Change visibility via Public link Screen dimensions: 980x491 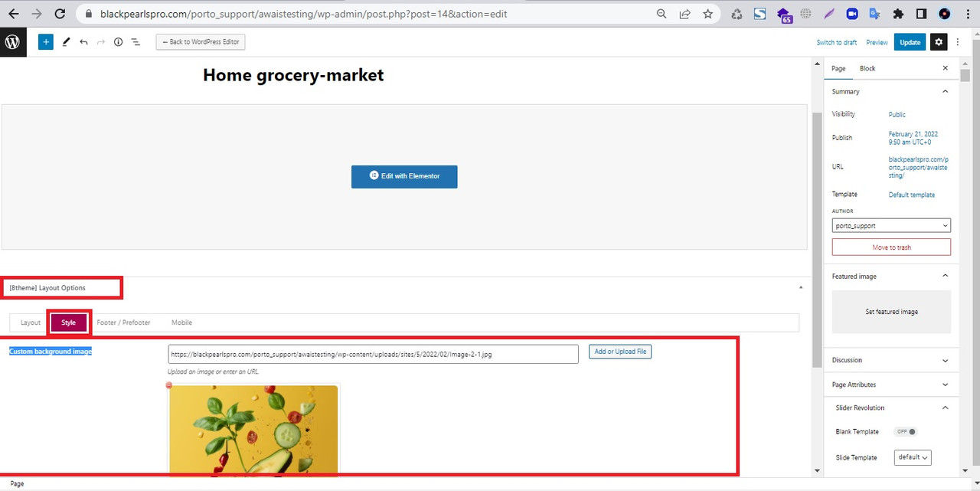[x=897, y=115]
